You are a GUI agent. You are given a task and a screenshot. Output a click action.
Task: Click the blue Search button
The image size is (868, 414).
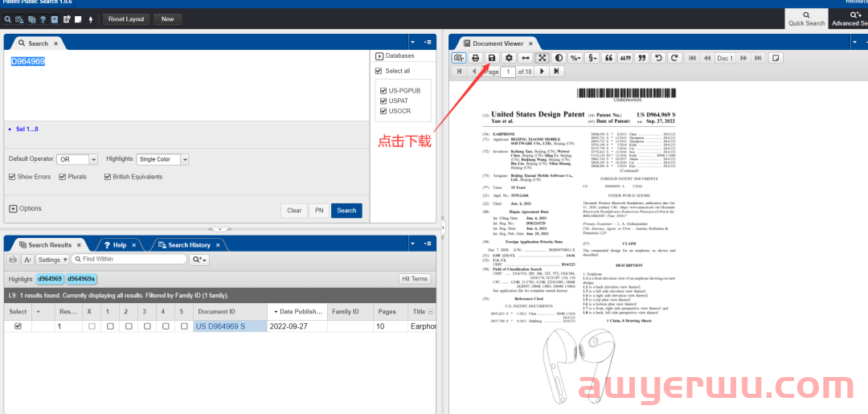(346, 211)
